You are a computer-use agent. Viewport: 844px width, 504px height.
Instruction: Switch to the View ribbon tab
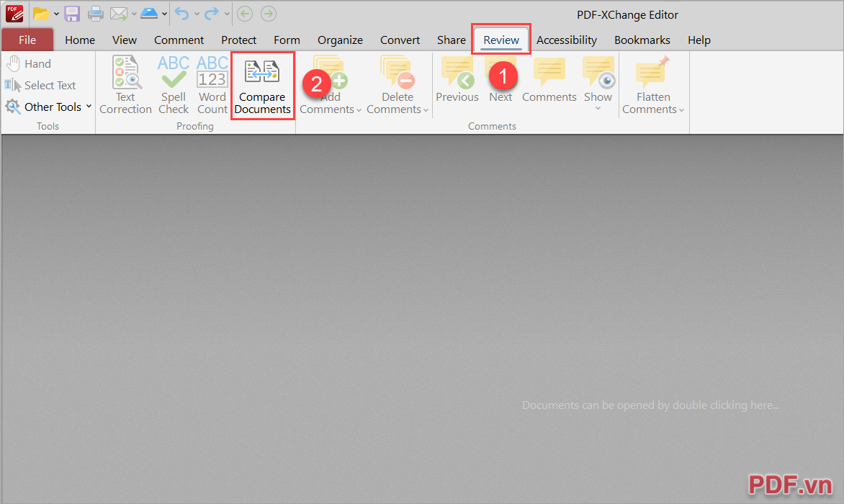click(x=125, y=40)
